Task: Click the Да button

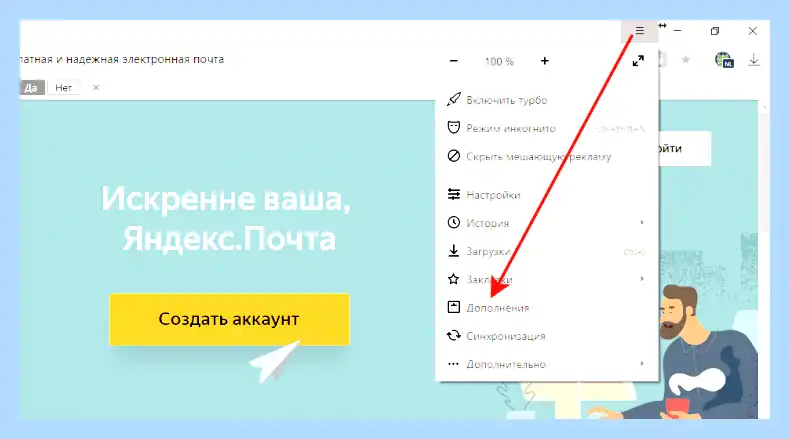Action: tap(31, 88)
